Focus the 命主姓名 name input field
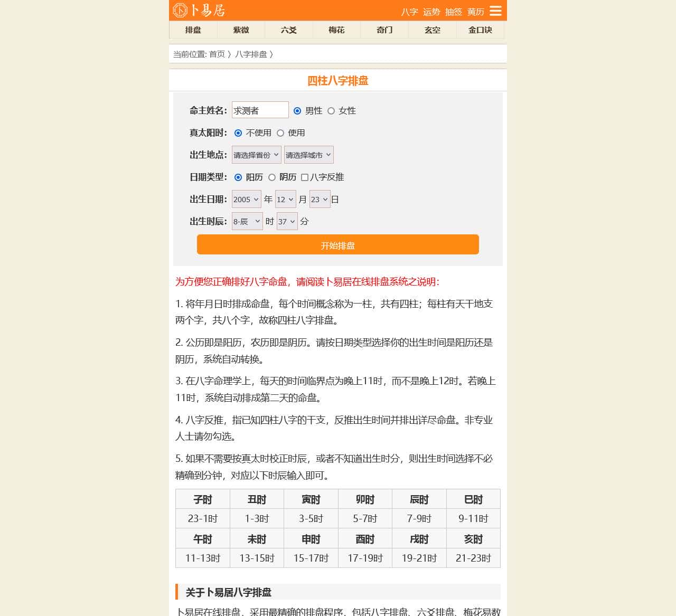The image size is (676, 616). point(260,110)
